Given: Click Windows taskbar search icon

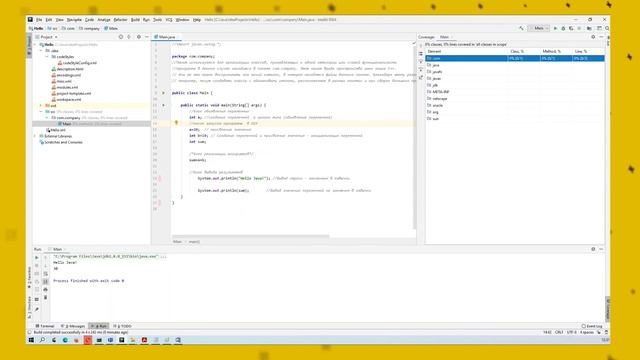Looking at the screenshot, I should click(42, 340).
